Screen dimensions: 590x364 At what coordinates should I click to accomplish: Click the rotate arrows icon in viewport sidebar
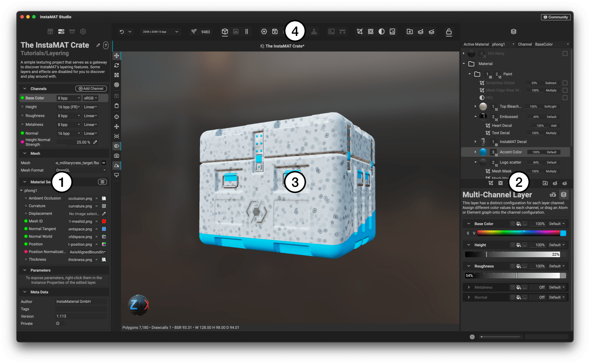[117, 65]
